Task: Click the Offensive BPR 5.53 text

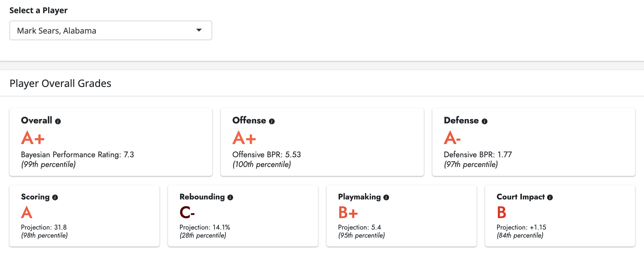Action: tap(266, 154)
